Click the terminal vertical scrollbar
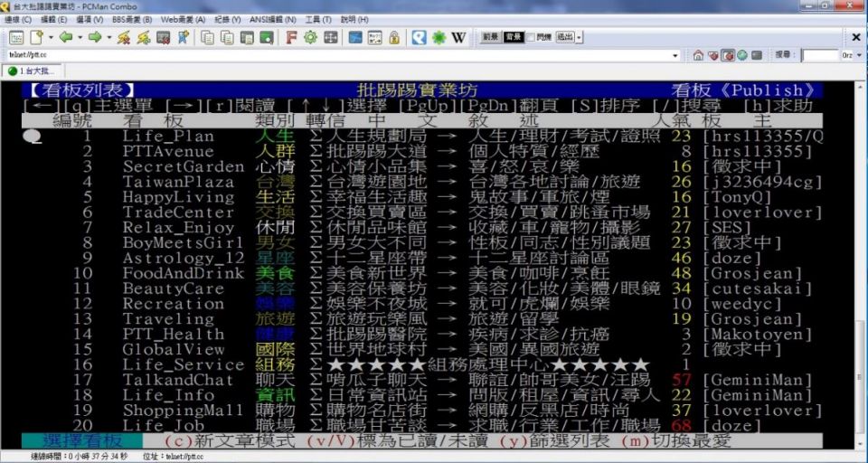The height and width of the screenshot is (463, 868). 860,268
